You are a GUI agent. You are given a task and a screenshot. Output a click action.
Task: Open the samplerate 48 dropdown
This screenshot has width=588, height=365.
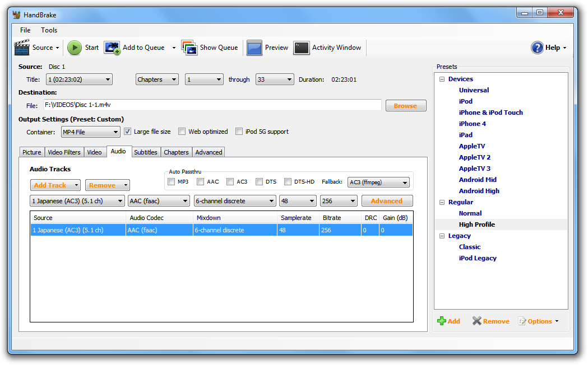[298, 201]
